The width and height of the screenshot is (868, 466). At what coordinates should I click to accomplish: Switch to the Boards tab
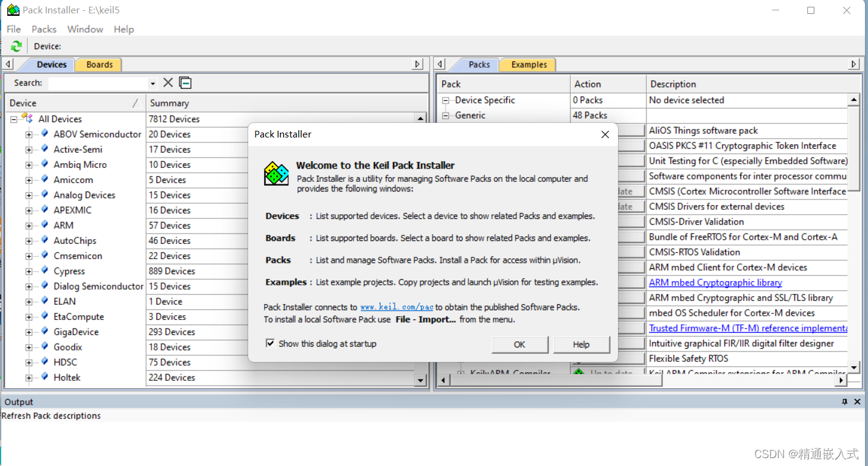(x=100, y=64)
